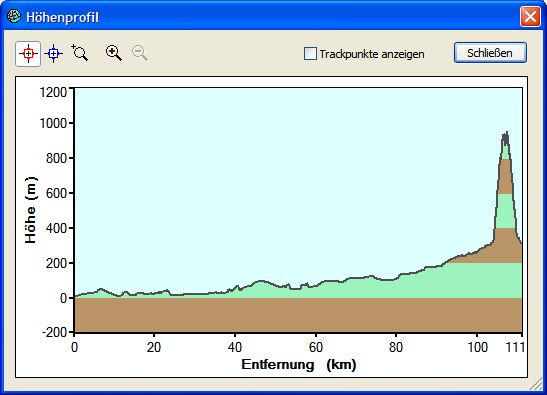Click the Trackpunkte anzeigen label text
This screenshot has width=547, height=395.
click(x=372, y=54)
